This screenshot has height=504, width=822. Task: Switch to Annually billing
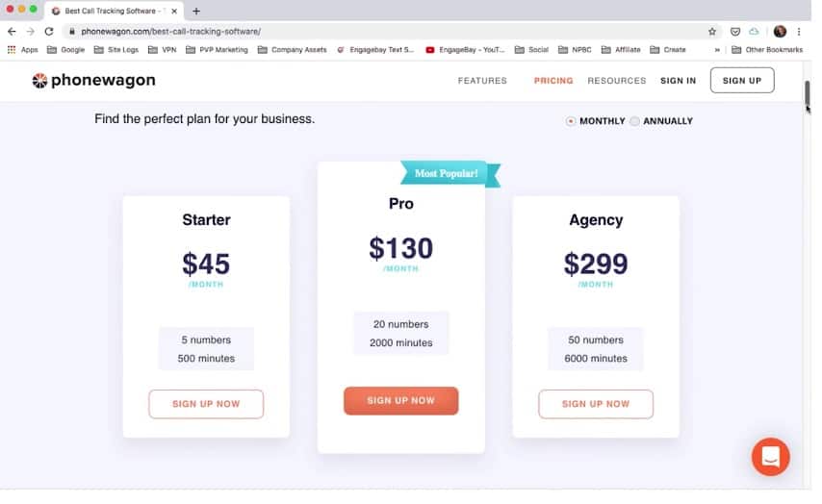(x=635, y=121)
